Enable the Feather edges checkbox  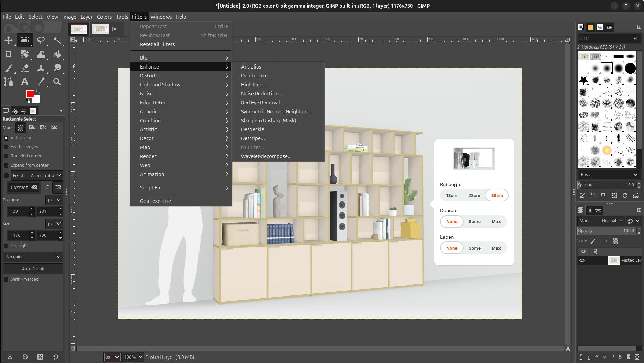(6, 147)
